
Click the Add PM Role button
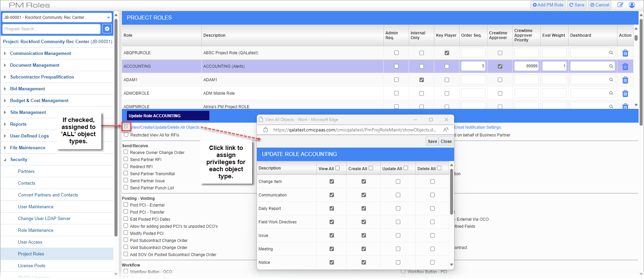point(548,5)
